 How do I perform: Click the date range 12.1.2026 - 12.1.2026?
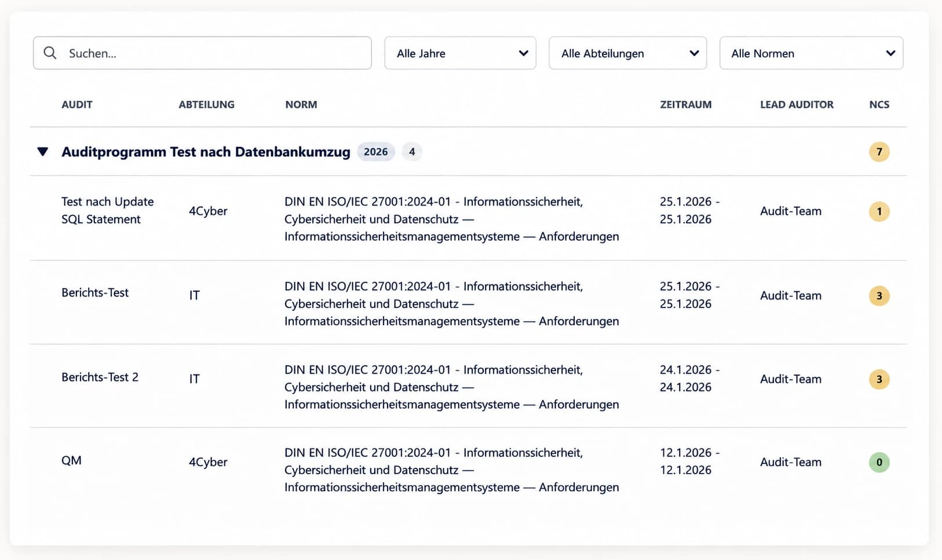pos(689,461)
